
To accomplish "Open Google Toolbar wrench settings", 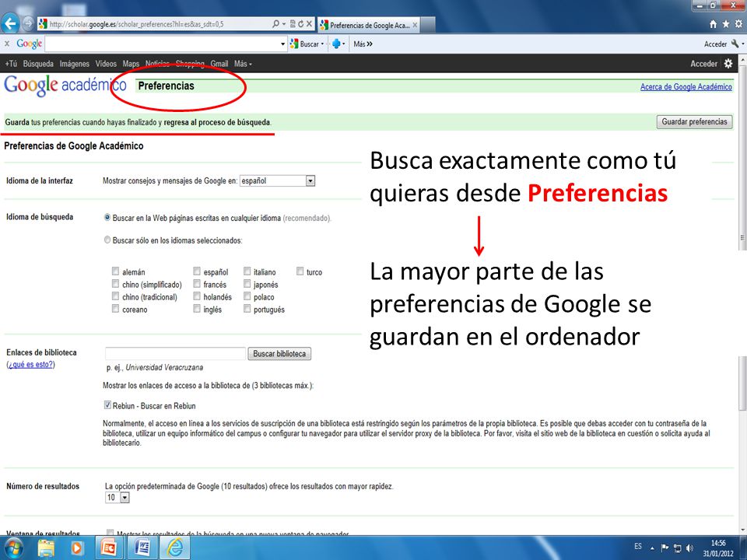I will (735, 44).
